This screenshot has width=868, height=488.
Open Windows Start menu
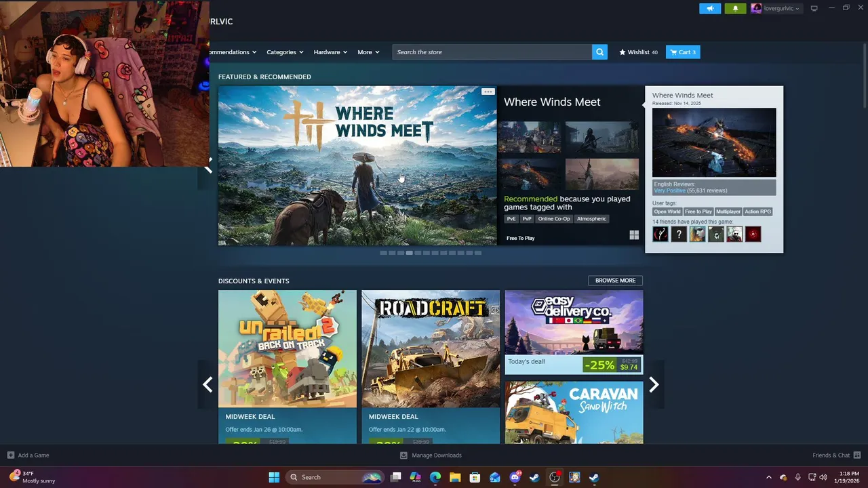tap(274, 477)
